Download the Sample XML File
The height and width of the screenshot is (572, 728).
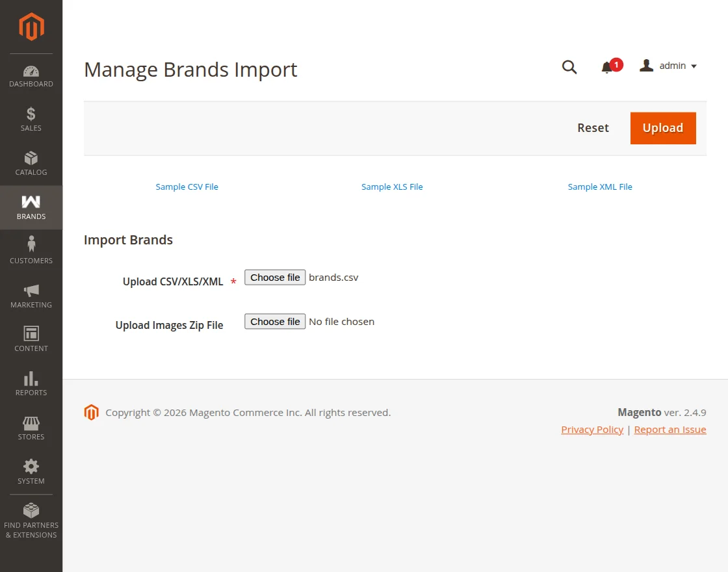click(x=600, y=187)
